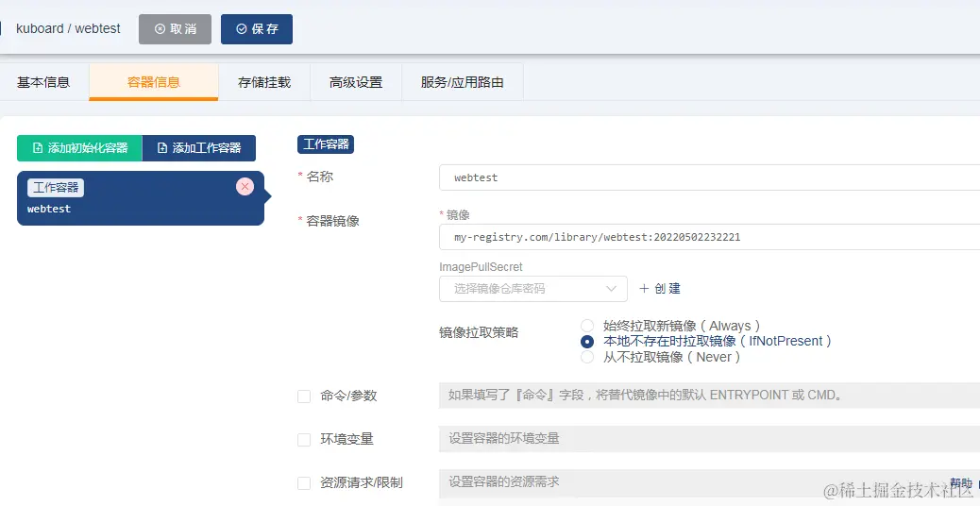Open 服务/应用路由 tab
The height and width of the screenshot is (506, 980).
pyautogui.click(x=463, y=82)
